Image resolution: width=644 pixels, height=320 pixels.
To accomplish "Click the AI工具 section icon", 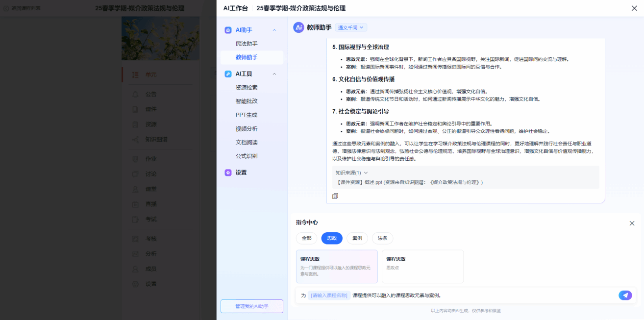I will click(228, 74).
